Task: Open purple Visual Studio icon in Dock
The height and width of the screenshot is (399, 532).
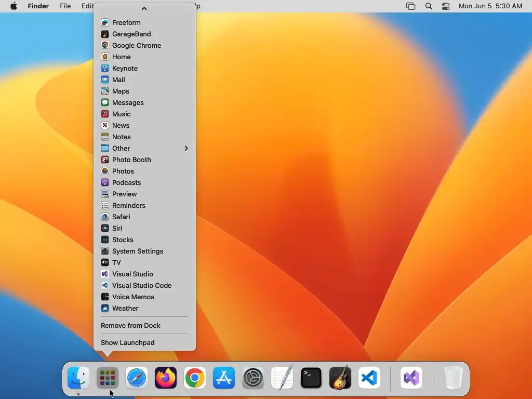Action: point(411,378)
